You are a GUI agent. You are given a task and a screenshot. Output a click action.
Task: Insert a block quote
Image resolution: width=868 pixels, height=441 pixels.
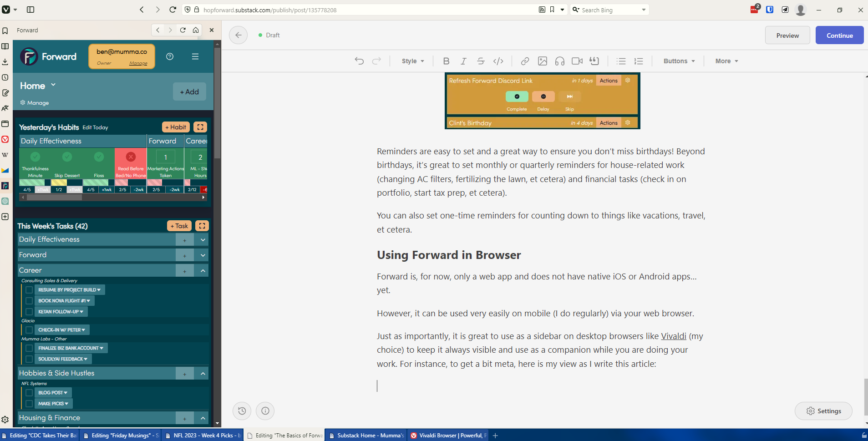pos(594,61)
